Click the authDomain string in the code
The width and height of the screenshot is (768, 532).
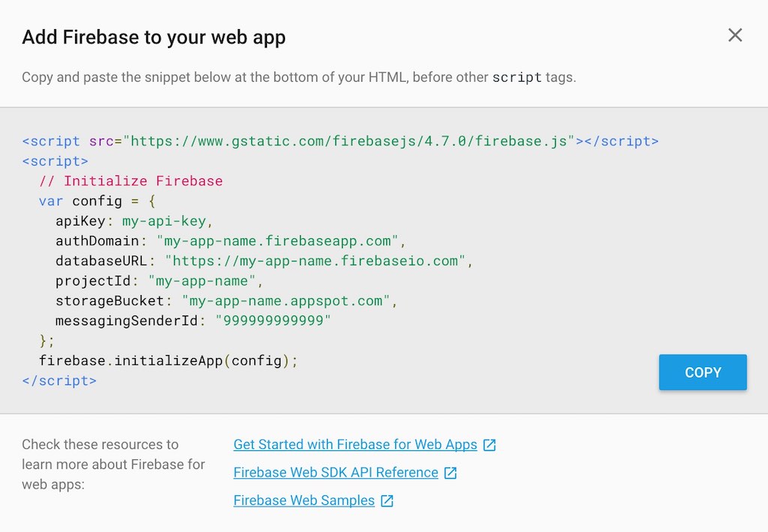278,241
